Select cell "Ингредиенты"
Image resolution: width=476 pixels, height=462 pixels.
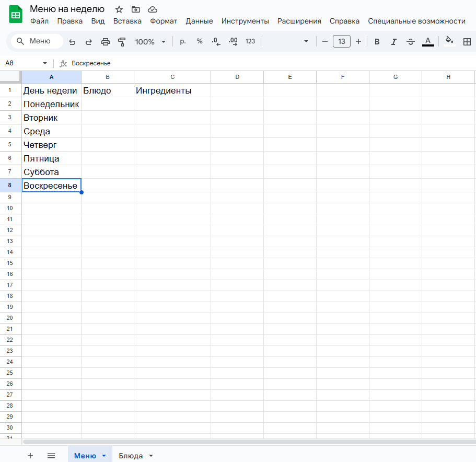click(x=172, y=90)
